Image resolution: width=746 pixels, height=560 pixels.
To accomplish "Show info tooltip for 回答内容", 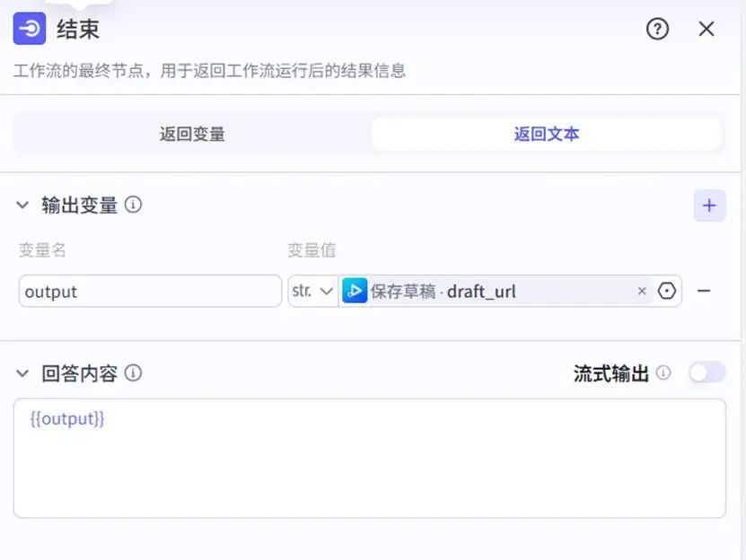I will 133,373.
